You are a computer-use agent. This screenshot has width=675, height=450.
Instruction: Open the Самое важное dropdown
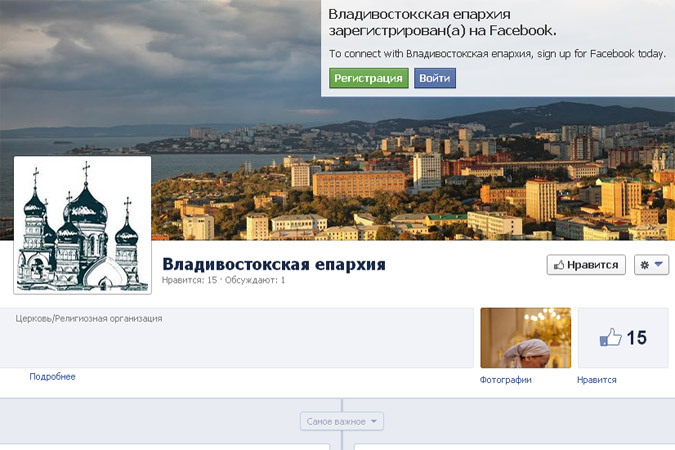click(342, 422)
